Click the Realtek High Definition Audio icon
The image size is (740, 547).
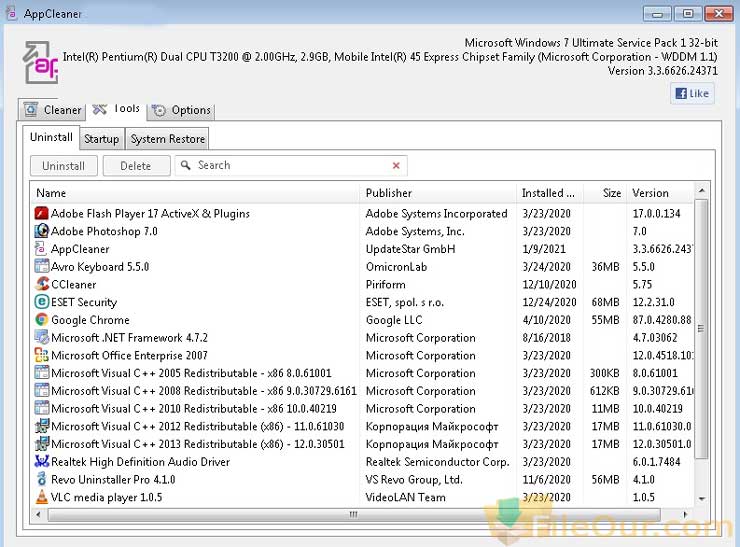42,461
